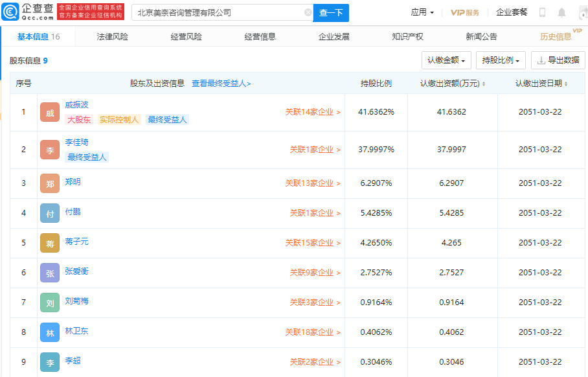Viewport: 588px width, 377px height.
Task: Click the 导出数据 export button
Action: pos(558,60)
